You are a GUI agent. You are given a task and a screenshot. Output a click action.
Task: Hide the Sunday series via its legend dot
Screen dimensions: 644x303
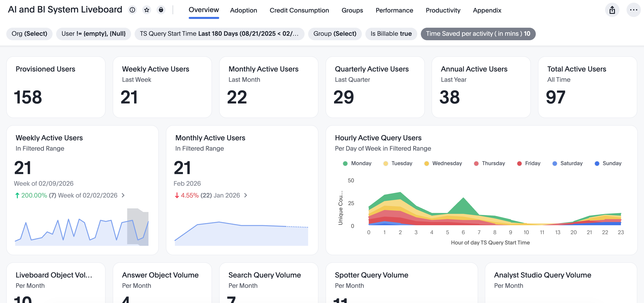(x=597, y=163)
